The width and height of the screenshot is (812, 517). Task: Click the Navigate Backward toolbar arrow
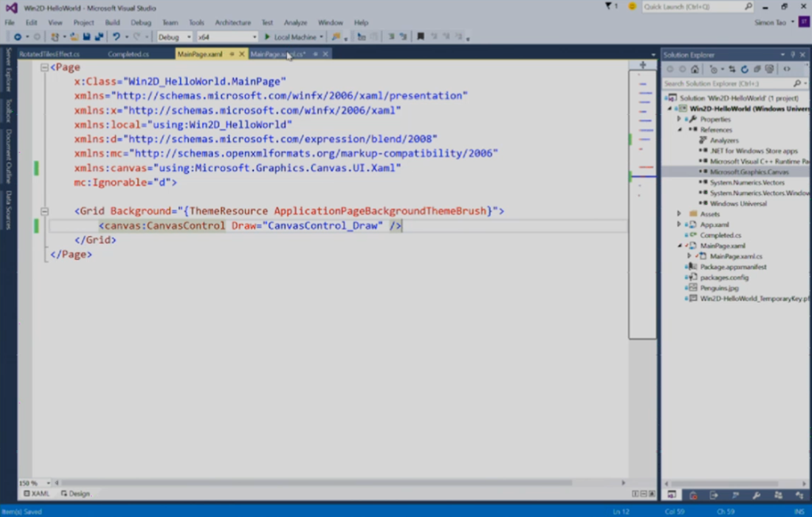click(x=17, y=36)
